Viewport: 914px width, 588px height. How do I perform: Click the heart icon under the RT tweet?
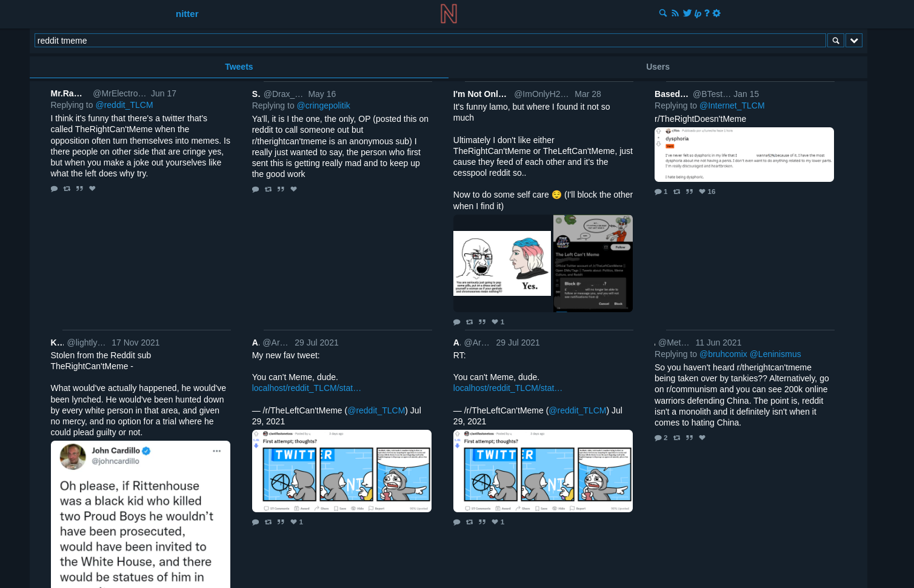point(494,521)
